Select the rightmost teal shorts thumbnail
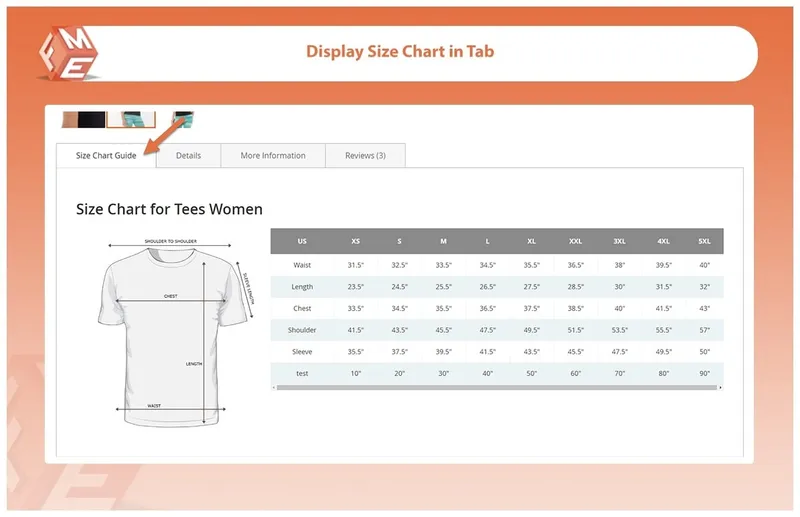Image resolution: width=800 pixels, height=517 pixels. pyautogui.click(x=183, y=119)
